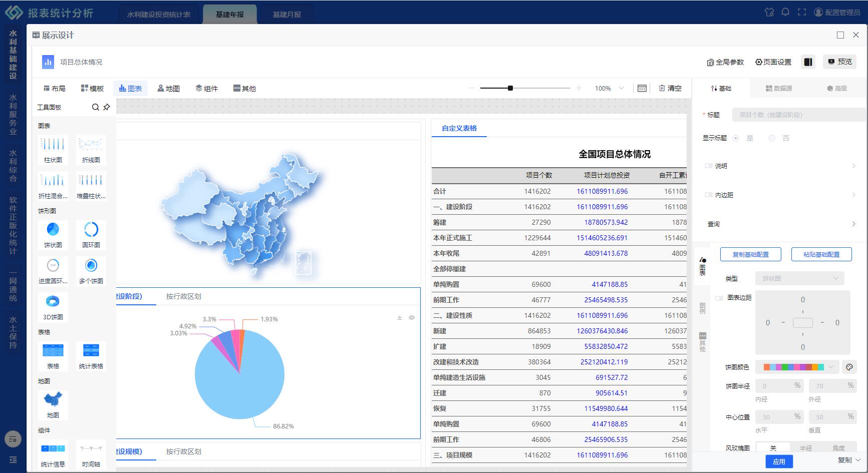The height and width of the screenshot is (473, 868).
Task: Switch to the 高级 tab
Action: pyautogui.click(x=837, y=88)
